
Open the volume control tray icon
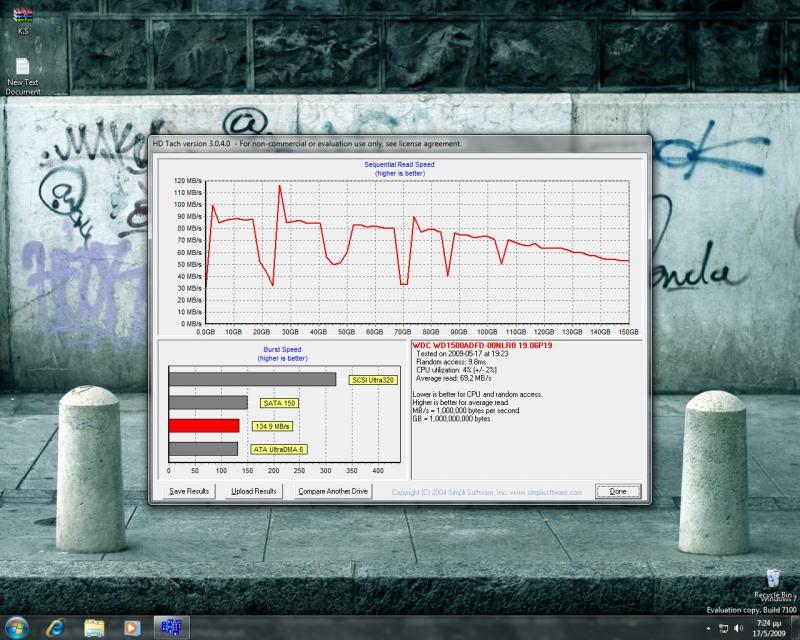pyautogui.click(x=738, y=628)
